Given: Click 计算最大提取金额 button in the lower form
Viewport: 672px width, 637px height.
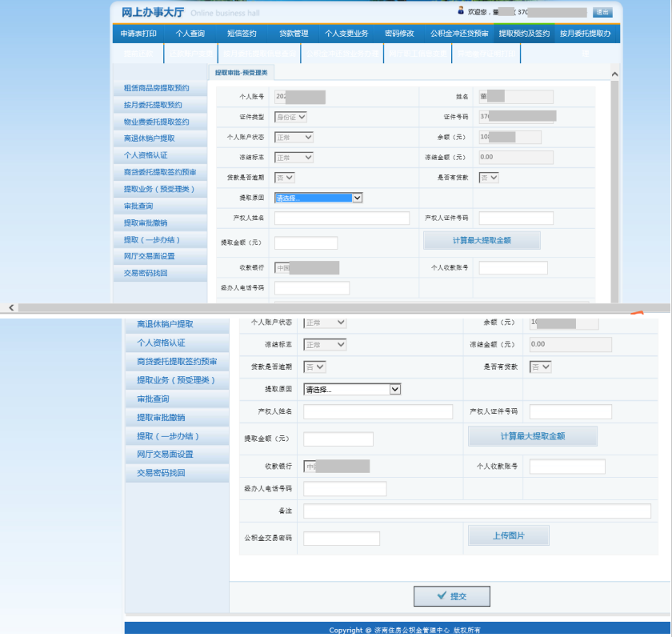Looking at the screenshot, I should [x=533, y=436].
